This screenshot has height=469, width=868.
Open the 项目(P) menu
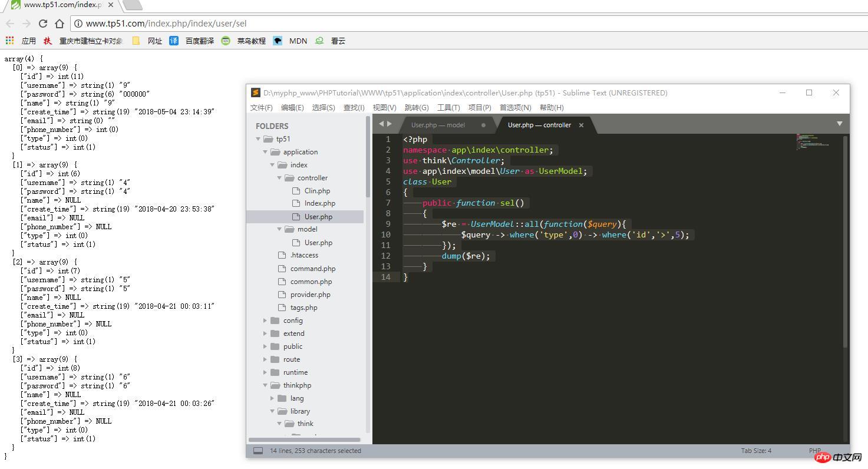[x=480, y=107]
